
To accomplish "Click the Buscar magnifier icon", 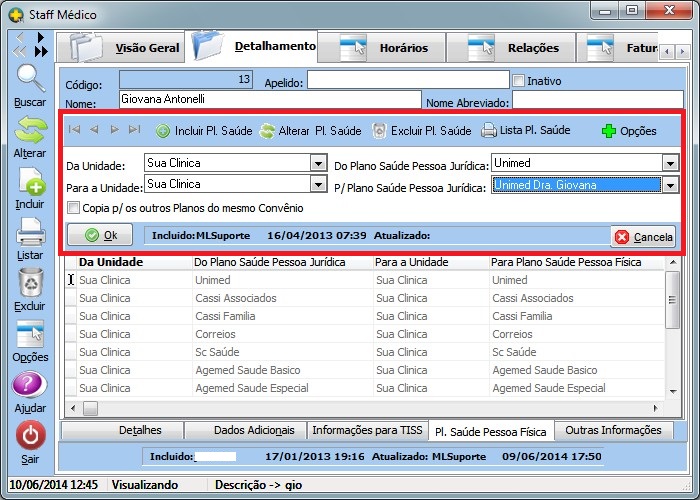I will [30, 80].
